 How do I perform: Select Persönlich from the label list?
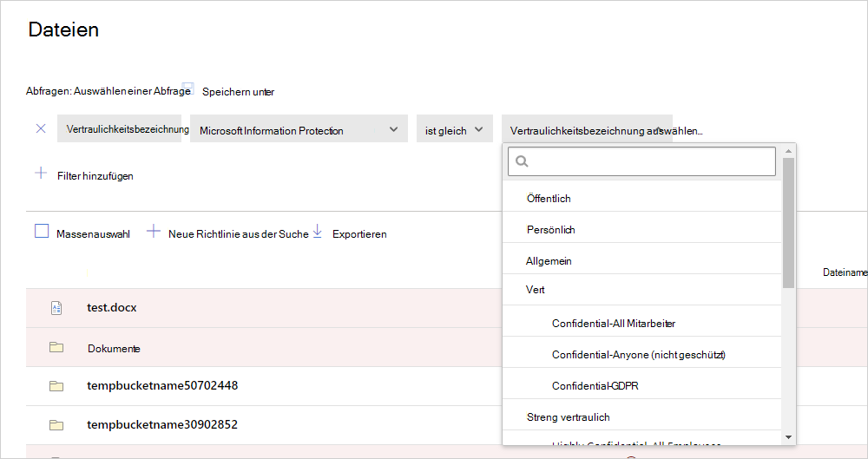pos(641,229)
